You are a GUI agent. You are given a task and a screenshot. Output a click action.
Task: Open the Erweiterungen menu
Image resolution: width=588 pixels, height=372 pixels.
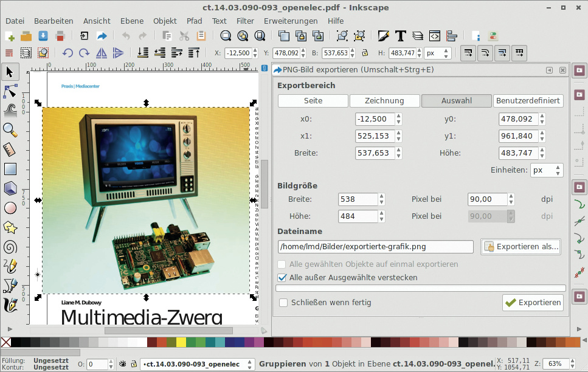coord(291,21)
